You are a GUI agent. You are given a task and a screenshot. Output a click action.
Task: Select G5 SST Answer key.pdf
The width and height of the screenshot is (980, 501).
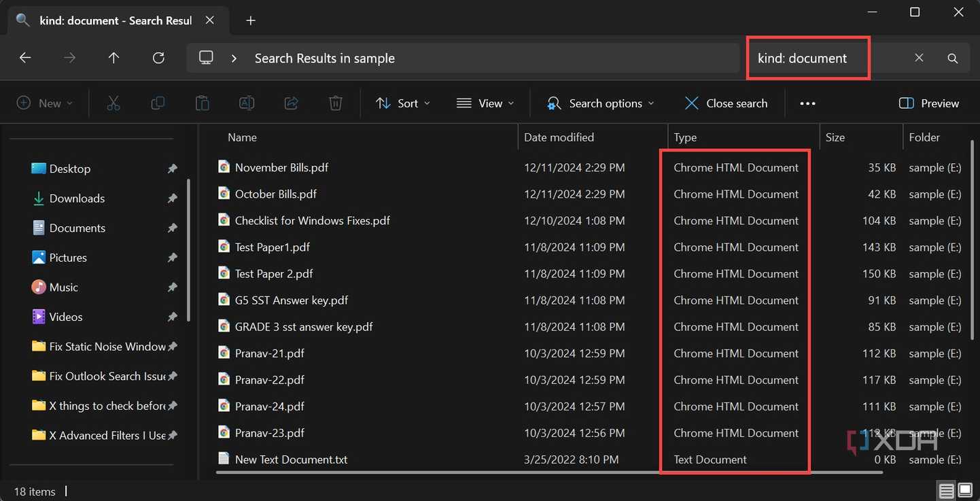[292, 300]
